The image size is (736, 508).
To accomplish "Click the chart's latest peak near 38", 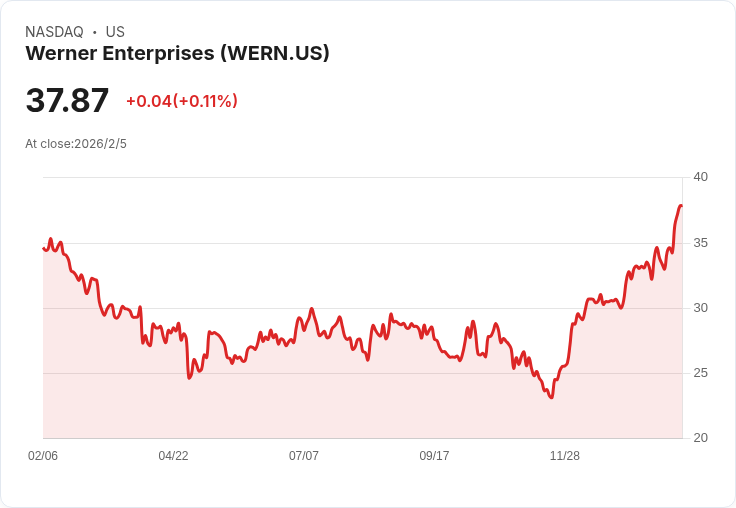I will pyautogui.click(x=681, y=206).
